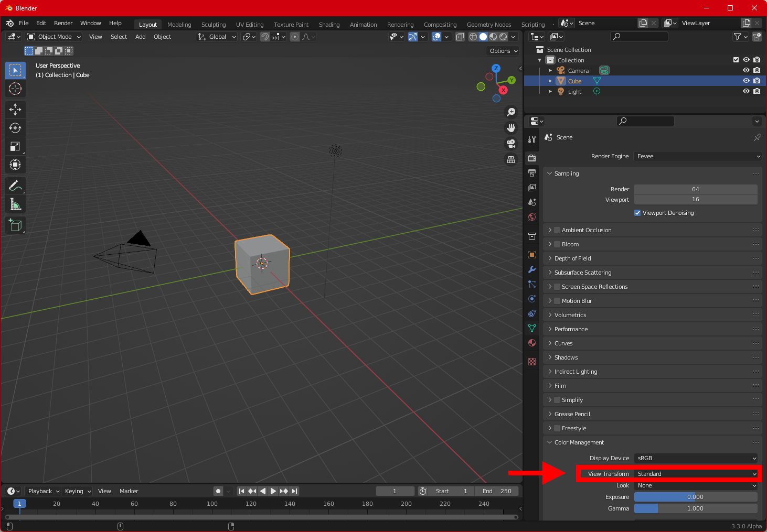The image size is (767, 532).
Task: Open the viewport Add menu
Action: (140, 37)
